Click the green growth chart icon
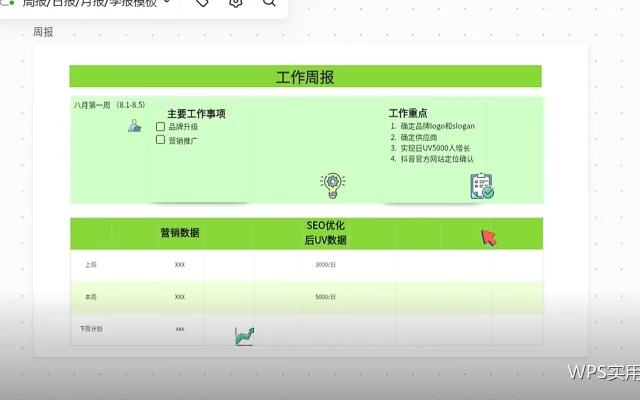Image resolution: width=640 pixels, height=400 pixels. tap(244, 336)
